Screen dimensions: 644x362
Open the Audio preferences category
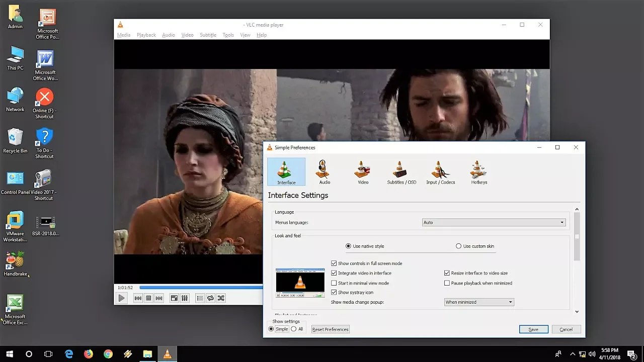point(324,171)
